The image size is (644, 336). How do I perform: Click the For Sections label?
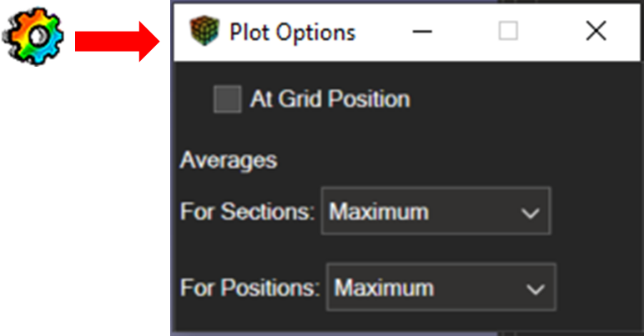247,212
